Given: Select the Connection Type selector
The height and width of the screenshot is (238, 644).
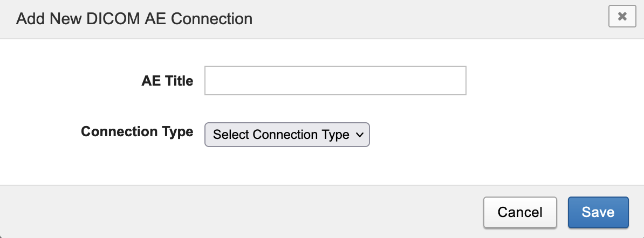Looking at the screenshot, I should point(287,135).
